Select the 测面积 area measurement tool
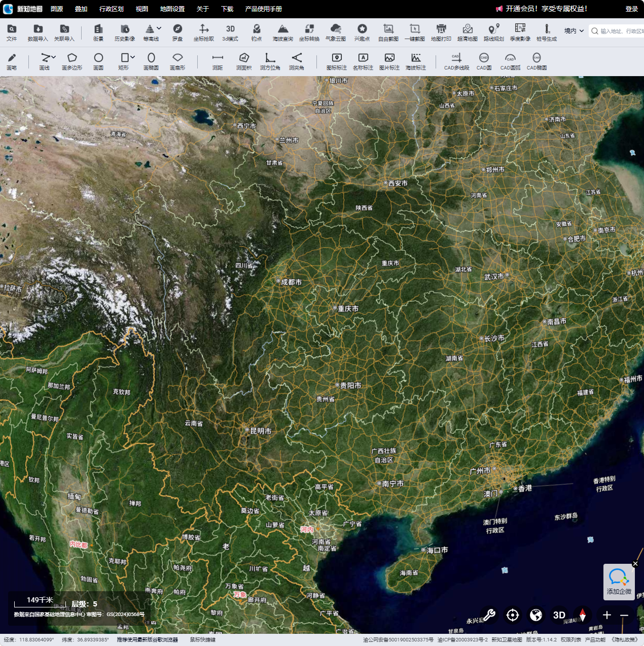The width and height of the screenshot is (644, 646). pos(244,61)
